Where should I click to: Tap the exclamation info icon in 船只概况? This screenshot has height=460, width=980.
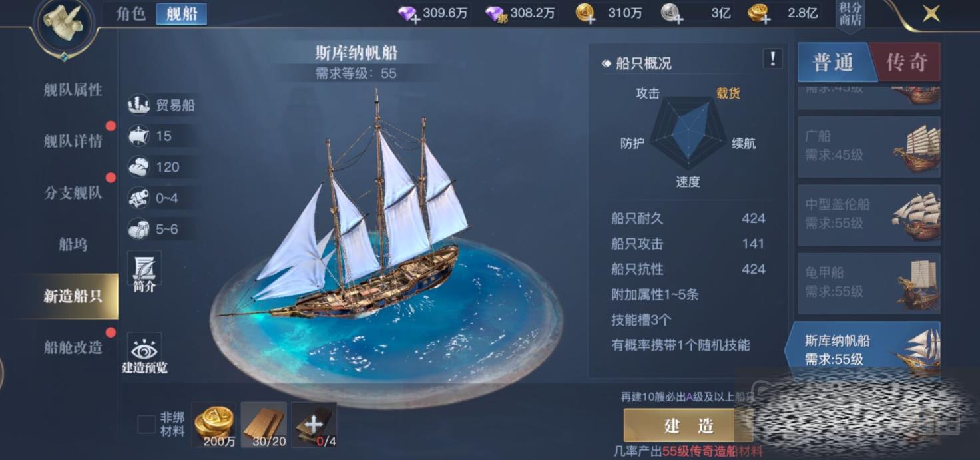[x=772, y=59]
